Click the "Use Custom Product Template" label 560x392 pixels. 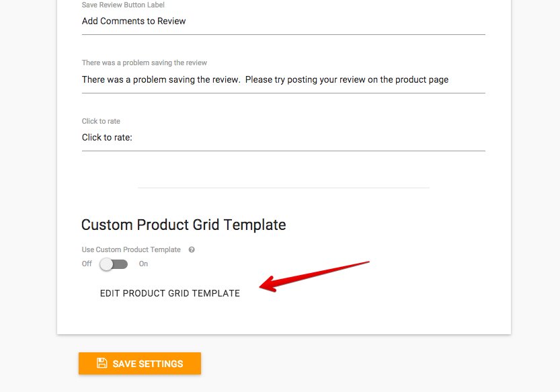pos(131,249)
